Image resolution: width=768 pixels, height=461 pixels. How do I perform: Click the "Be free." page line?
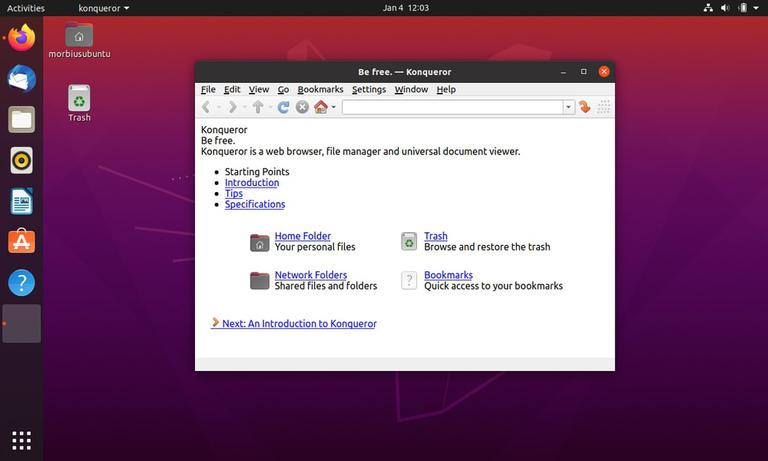click(218, 141)
